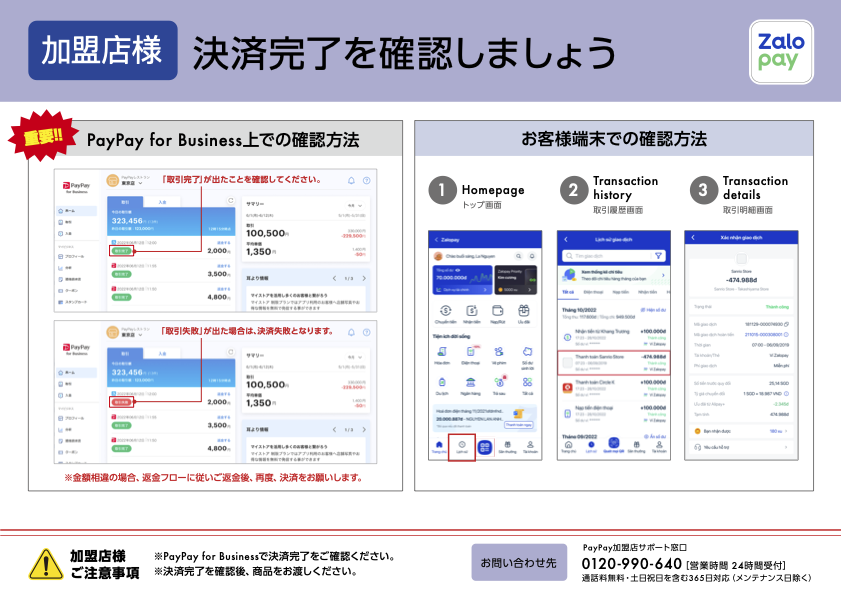This screenshot has width=841, height=595.
Task: Click refresh icon in upper PayPay dashboard
Action: click(x=231, y=200)
